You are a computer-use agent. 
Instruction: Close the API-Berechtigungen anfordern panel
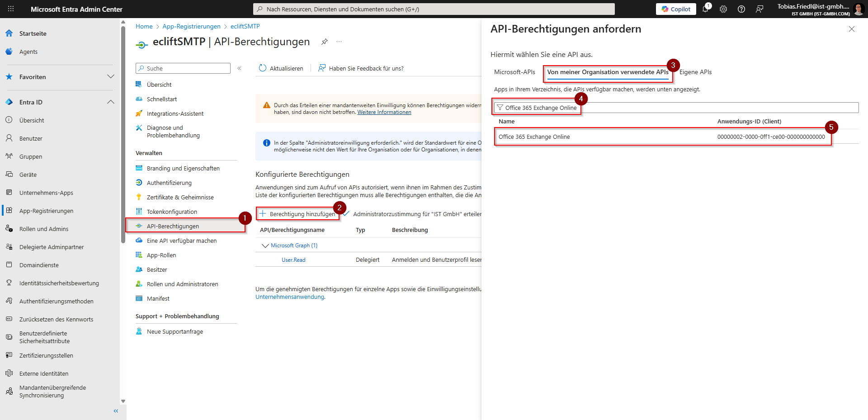(x=852, y=29)
